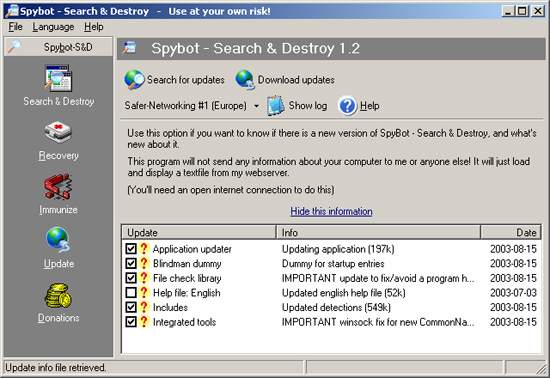The width and height of the screenshot is (550, 378).
Task: Select the Spybot-S&D sidebar tab
Action: point(58,47)
